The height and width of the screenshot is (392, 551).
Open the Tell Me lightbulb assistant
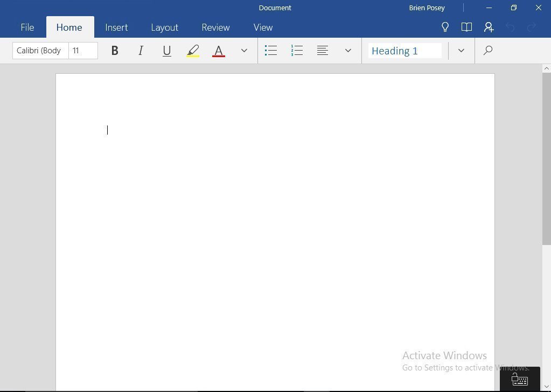click(445, 27)
